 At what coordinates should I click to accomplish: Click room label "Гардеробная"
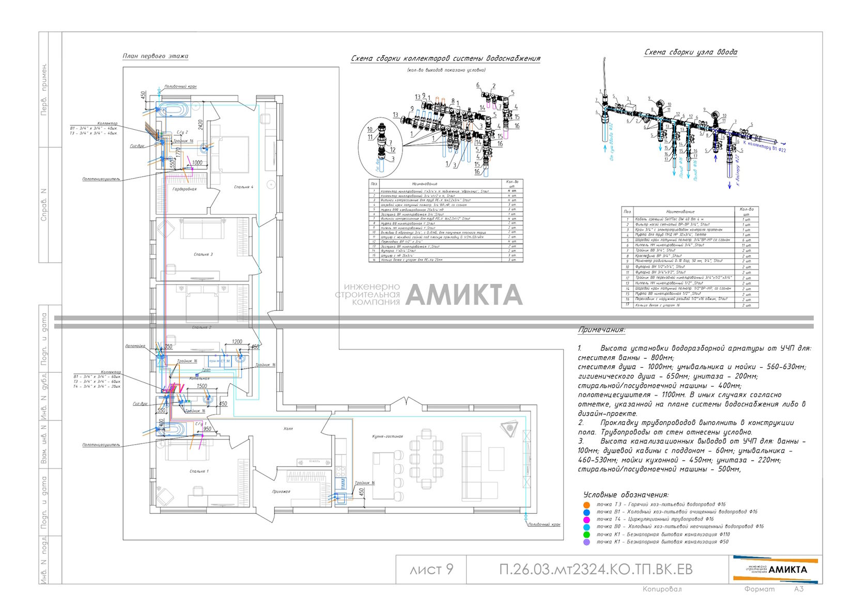[184, 190]
